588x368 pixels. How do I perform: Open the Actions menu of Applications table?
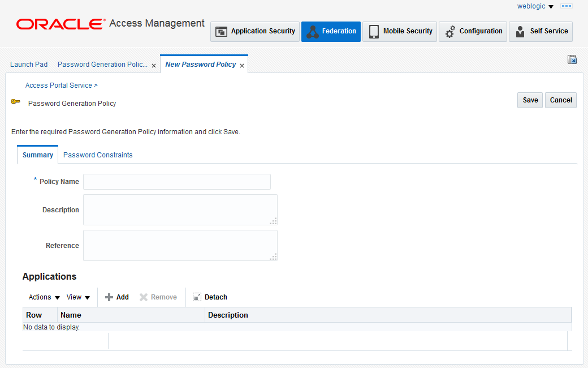click(44, 297)
